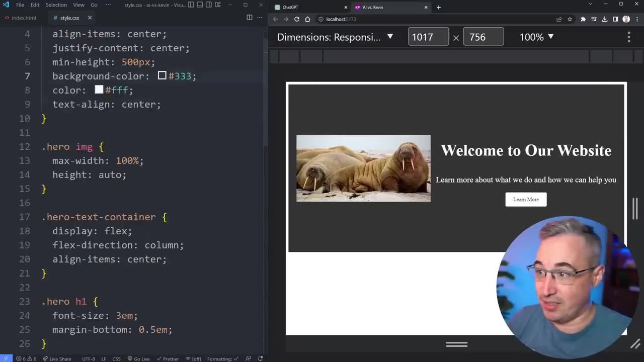Go to the browser home page
This screenshot has height=362, width=644.
tap(307, 19)
